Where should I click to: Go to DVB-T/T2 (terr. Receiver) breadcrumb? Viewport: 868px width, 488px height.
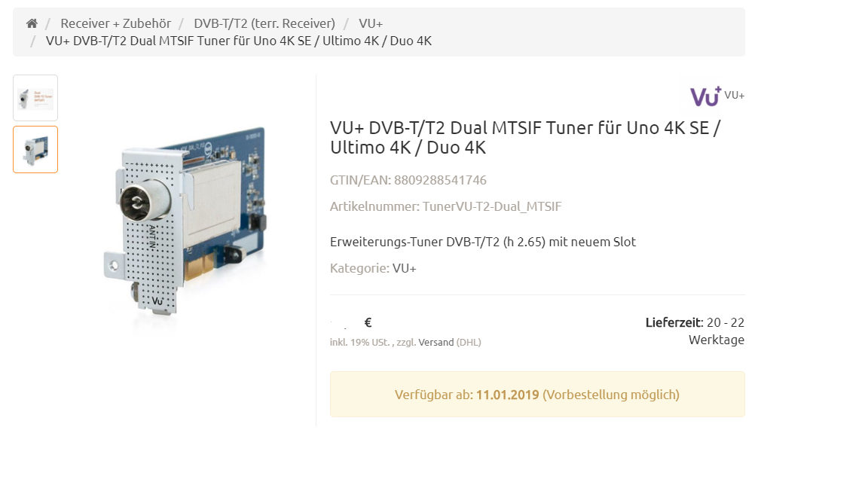click(264, 23)
